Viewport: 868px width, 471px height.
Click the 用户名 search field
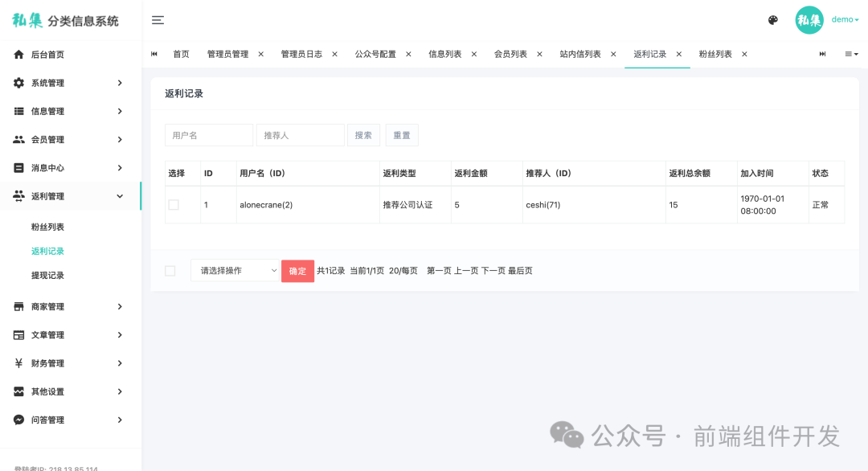(x=209, y=135)
